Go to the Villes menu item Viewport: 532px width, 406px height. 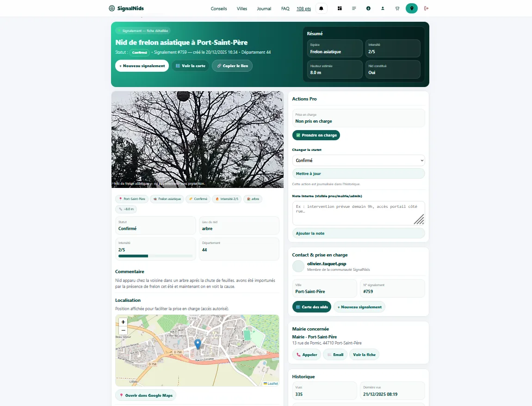(x=242, y=8)
